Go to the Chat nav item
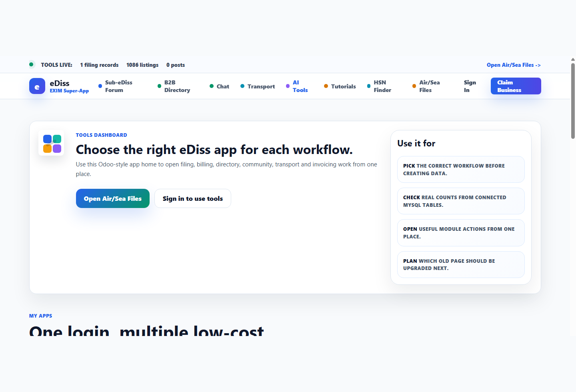Screen dimensions: 576x392 click(220, 86)
